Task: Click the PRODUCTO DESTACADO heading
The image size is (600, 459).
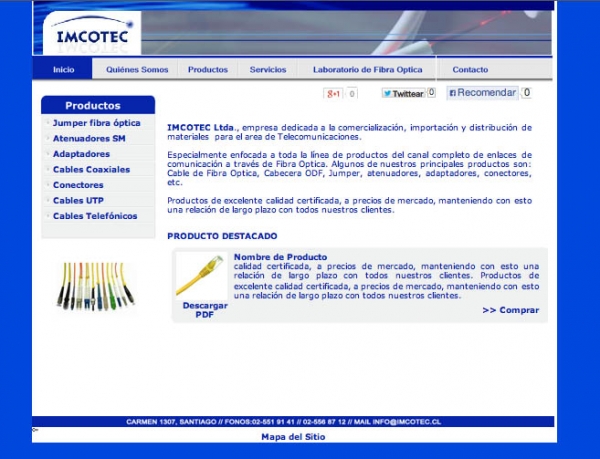Action: point(222,236)
